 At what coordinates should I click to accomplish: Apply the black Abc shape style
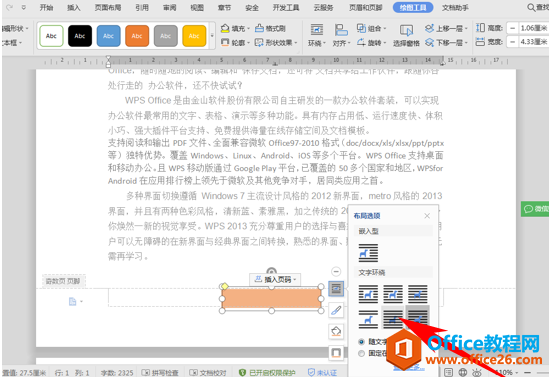point(80,36)
